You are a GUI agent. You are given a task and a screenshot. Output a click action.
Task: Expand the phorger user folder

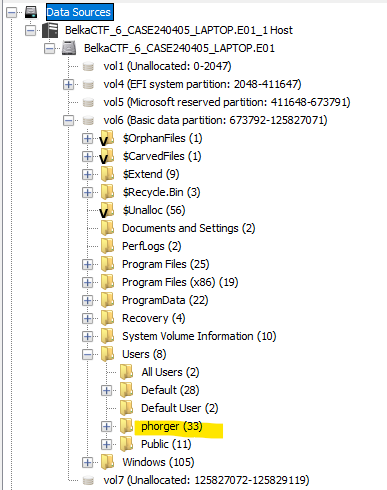point(106,427)
